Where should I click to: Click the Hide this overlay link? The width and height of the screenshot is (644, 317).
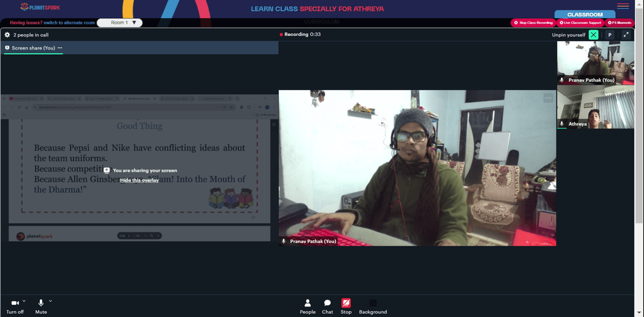pyautogui.click(x=139, y=180)
